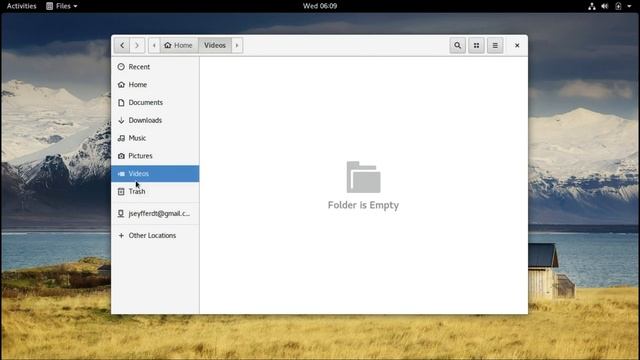640x360 pixels.
Task: Open Downloads in the sidebar
Action: click(155, 120)
